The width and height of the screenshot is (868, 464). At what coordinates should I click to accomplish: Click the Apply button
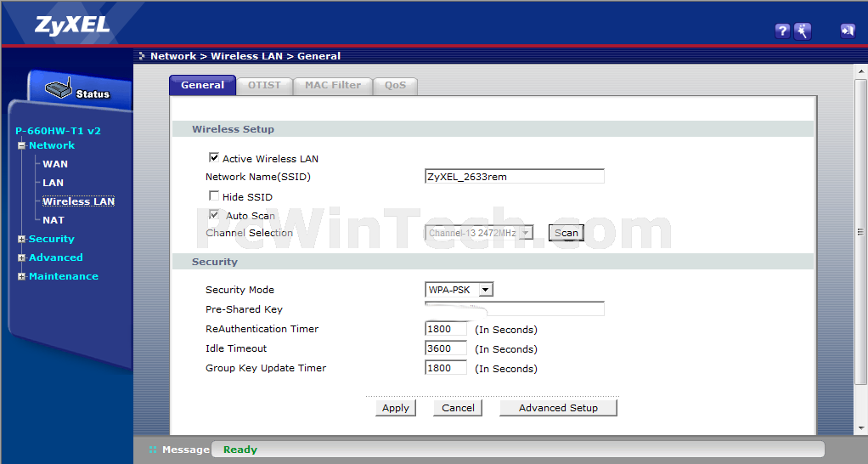[396, 408]
